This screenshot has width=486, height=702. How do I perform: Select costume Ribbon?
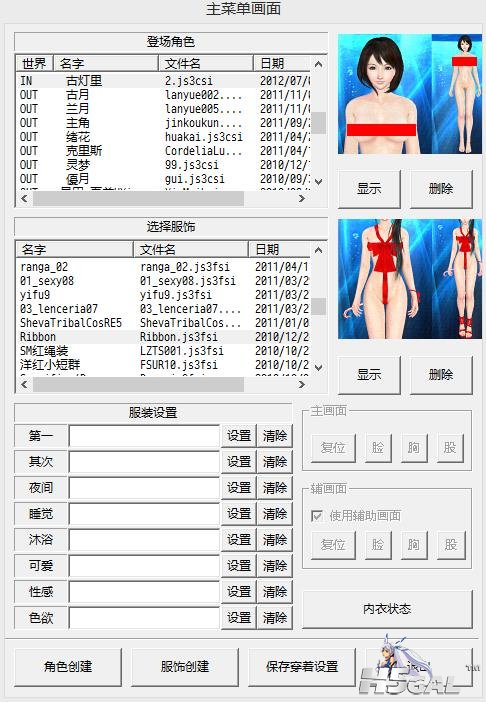click(x=163, y=337)
